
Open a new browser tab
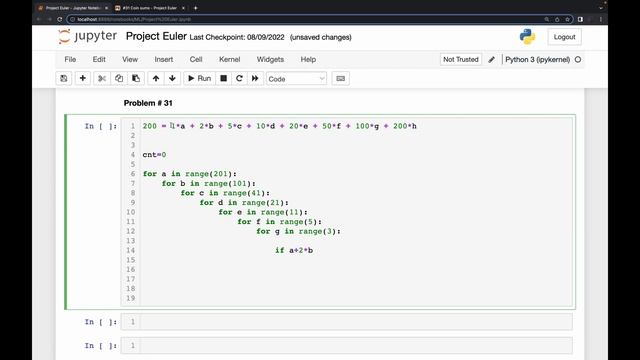(196, 8)
